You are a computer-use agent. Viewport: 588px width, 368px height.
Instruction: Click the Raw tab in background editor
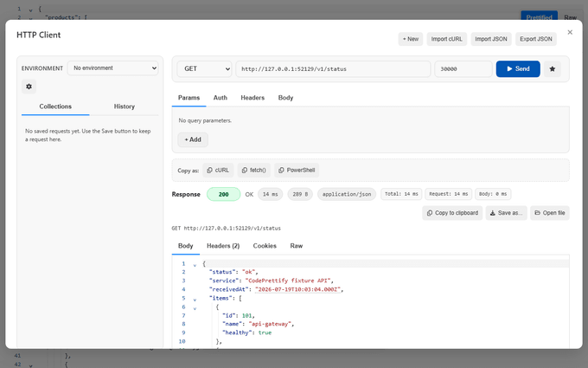point(570,17)
